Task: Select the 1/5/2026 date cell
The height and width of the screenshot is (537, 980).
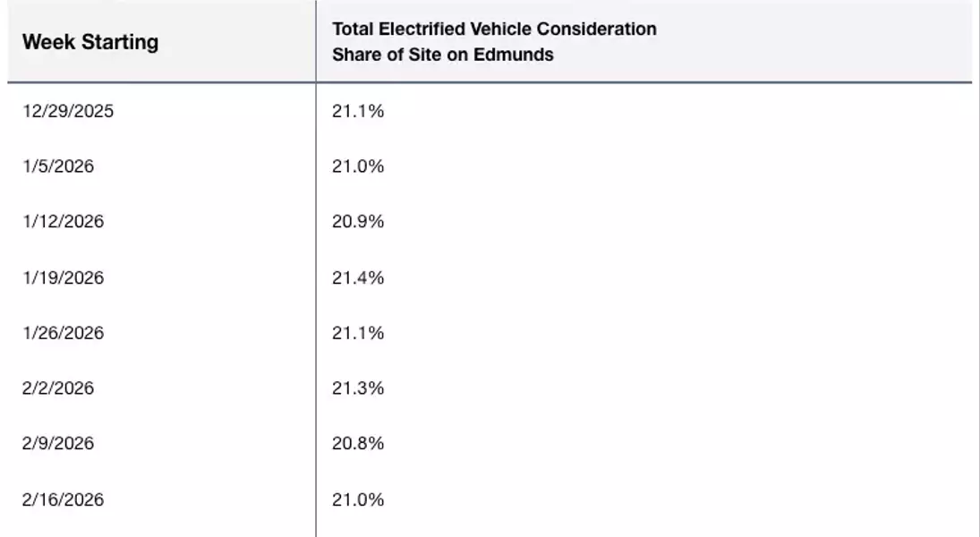Action: click(x=58, y=166)
